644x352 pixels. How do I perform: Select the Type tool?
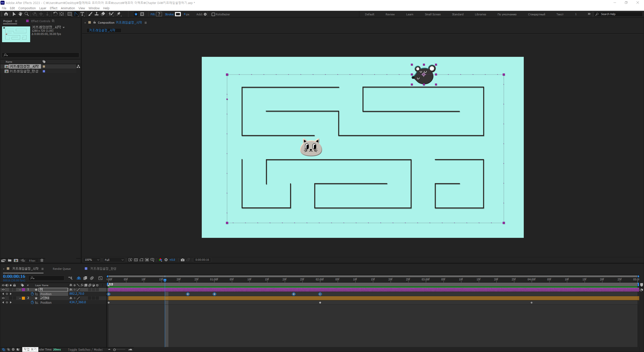(82, 14)
